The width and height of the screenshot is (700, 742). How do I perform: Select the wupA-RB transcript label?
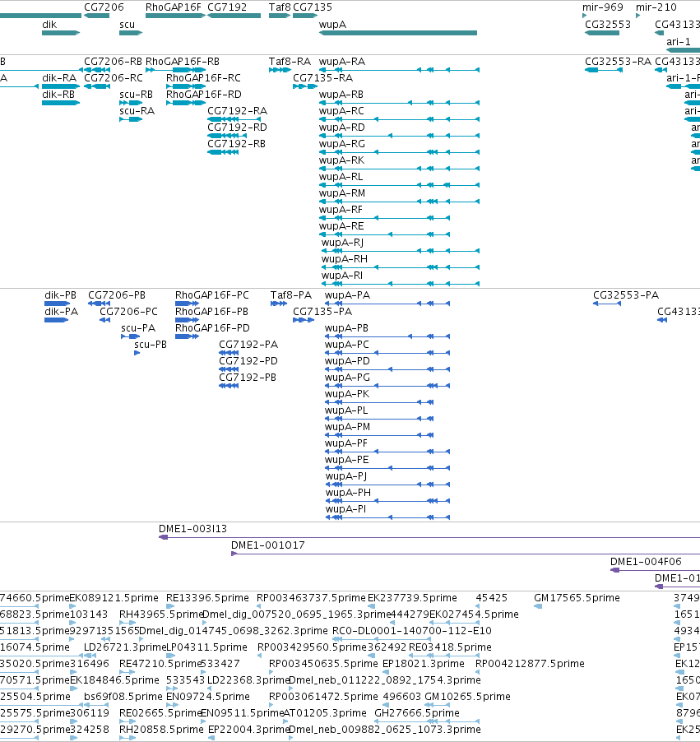click(x=341, y=94)
